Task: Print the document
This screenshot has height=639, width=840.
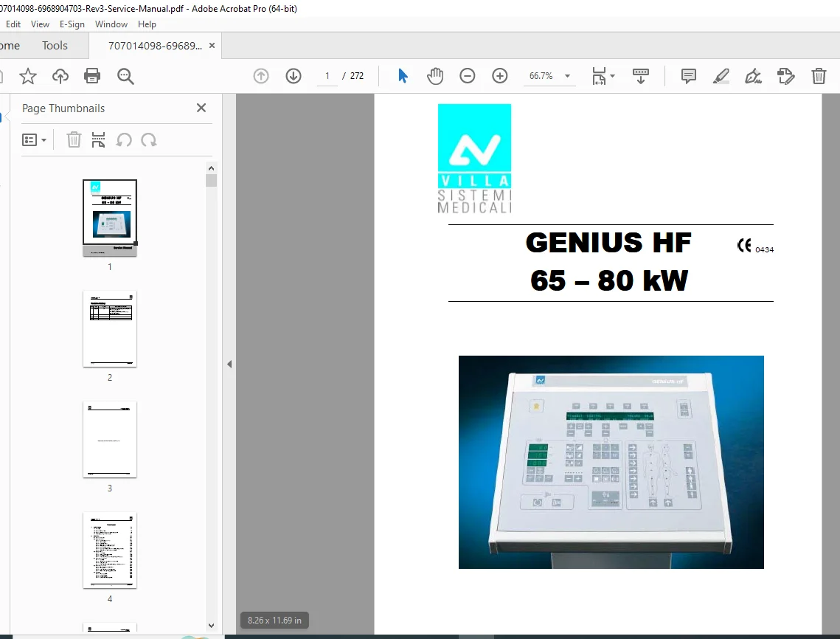Action: click(x=92, y=76)
